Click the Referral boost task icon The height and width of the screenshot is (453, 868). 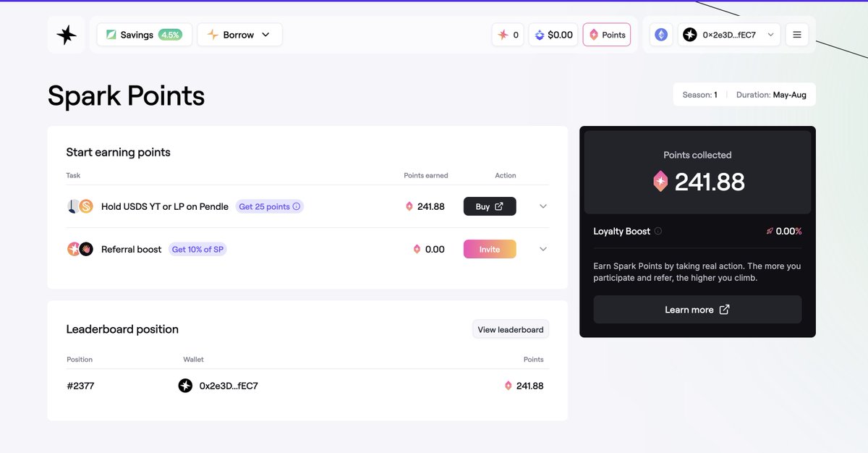[x=80, y=249]
